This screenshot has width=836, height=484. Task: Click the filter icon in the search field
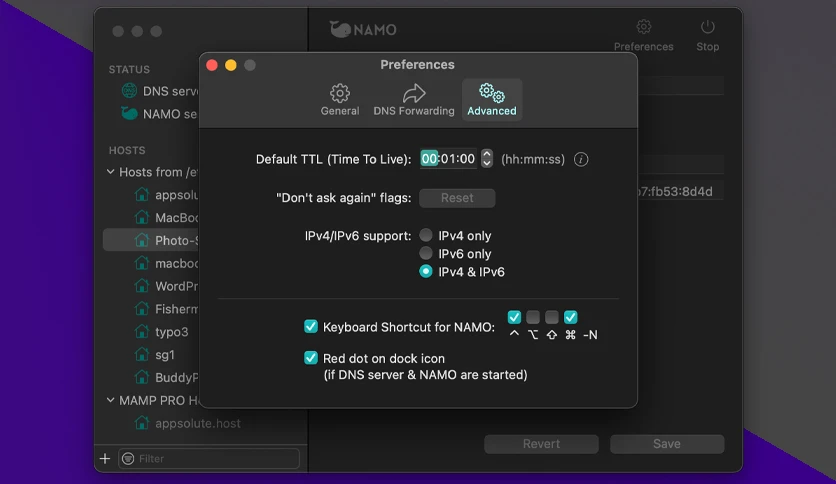(x=128, y=458)
